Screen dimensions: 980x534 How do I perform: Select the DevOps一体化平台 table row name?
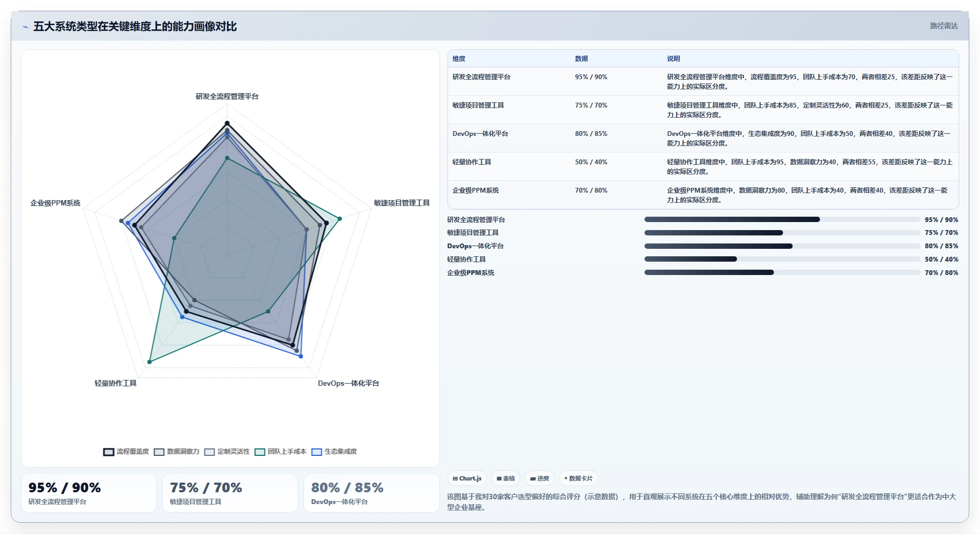(480, 134)
